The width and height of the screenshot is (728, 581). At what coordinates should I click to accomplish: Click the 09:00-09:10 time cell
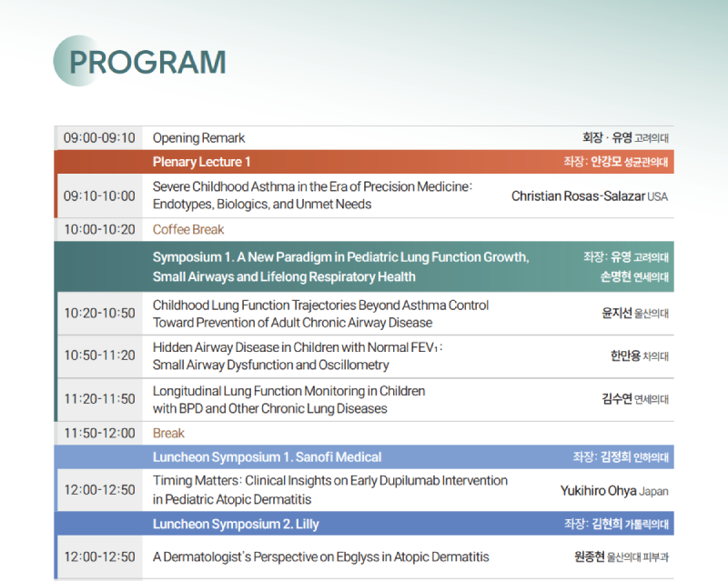point(99,138)
